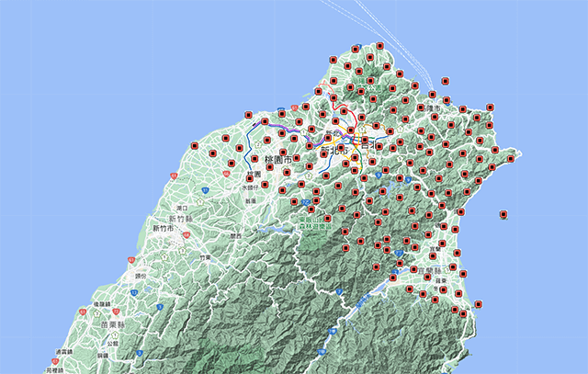Select the 基隆市 city label
The image size is (588, 374).
[429, 108]
